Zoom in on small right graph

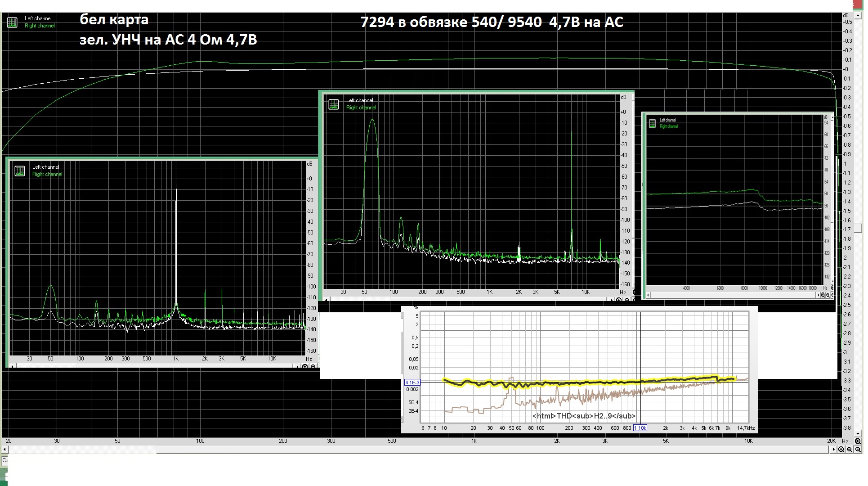tap(823, 295)
